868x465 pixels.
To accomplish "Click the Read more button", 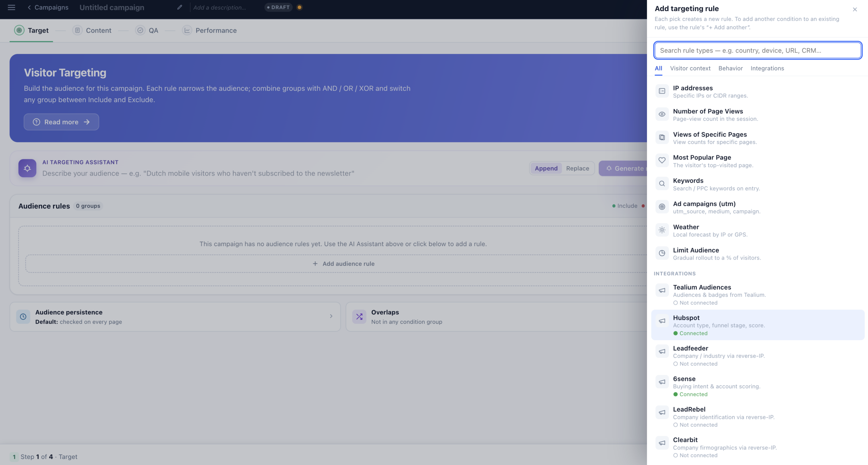I will (x=61, y=122).
